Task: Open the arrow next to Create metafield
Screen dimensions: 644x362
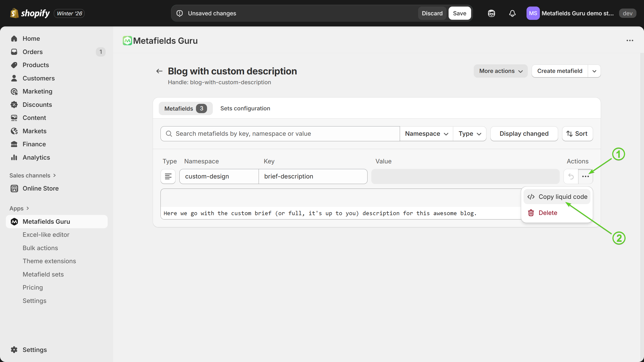Action: click(594, 71)
